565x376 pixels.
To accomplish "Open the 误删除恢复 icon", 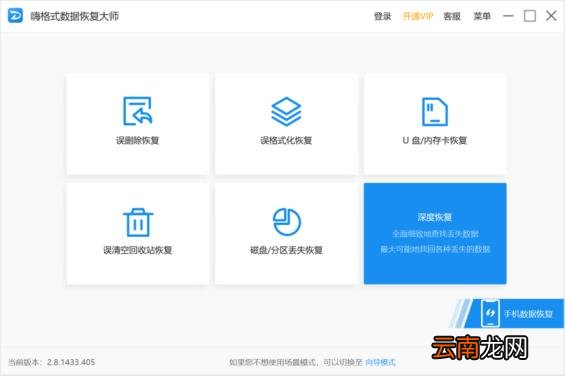I will (x=138, y=111).
